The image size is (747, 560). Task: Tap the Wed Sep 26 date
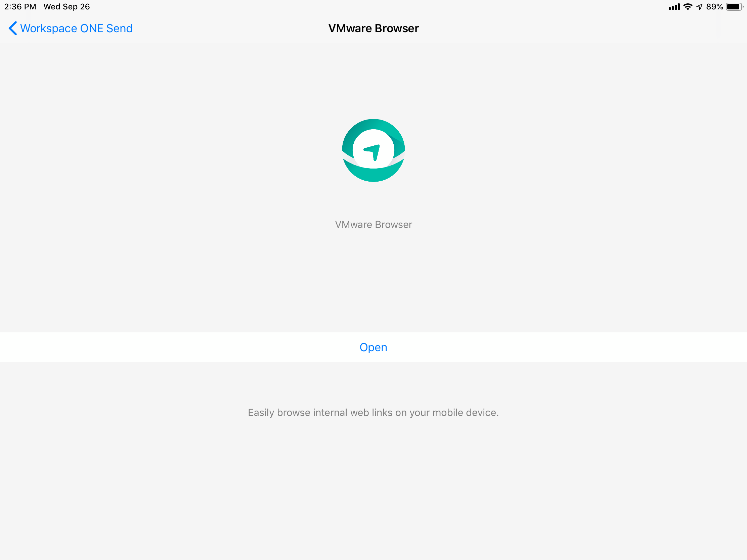point(67,7)
